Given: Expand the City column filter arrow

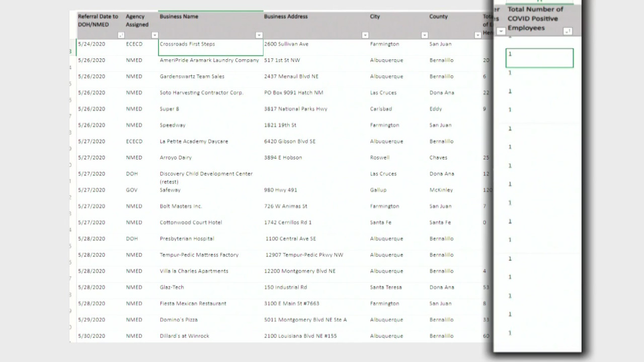Looking at the screenshot, I should [425, 35].
